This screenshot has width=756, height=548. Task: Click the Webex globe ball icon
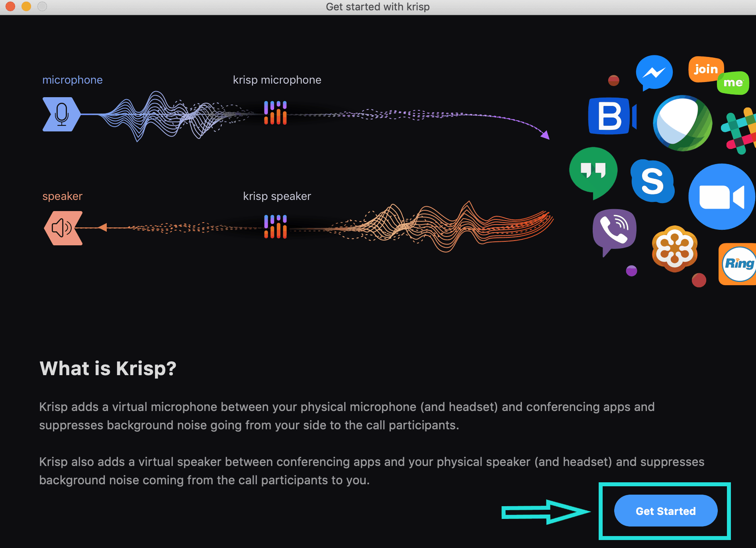pyautogui.click(x=683, y=123)
